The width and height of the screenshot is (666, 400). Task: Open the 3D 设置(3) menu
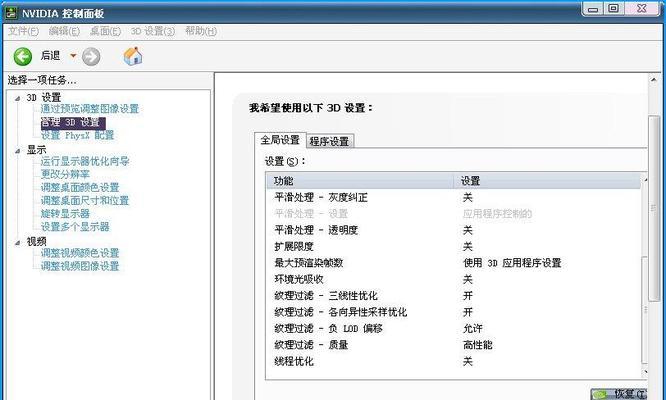click(152, 31)
